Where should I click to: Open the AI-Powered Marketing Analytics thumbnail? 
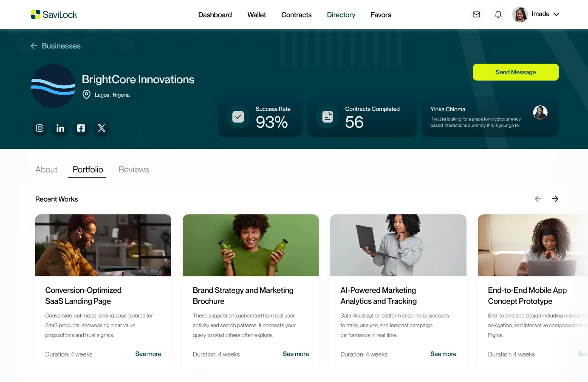tap(398, 245)
